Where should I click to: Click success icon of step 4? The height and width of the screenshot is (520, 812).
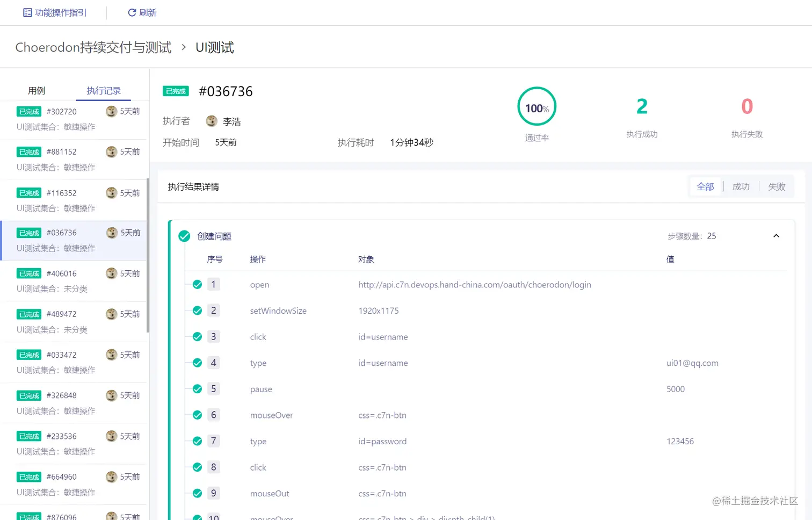pos(197,363)
